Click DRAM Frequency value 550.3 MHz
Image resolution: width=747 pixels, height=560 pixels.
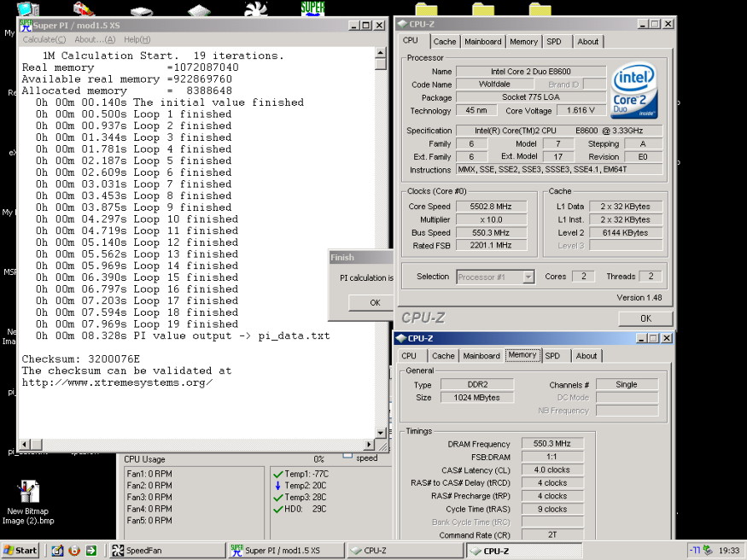pyautogui.click(x=551, y=443)
